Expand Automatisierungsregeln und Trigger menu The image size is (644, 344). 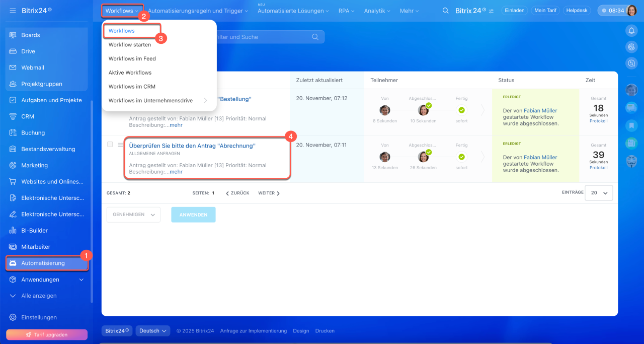tap(198, 11)
